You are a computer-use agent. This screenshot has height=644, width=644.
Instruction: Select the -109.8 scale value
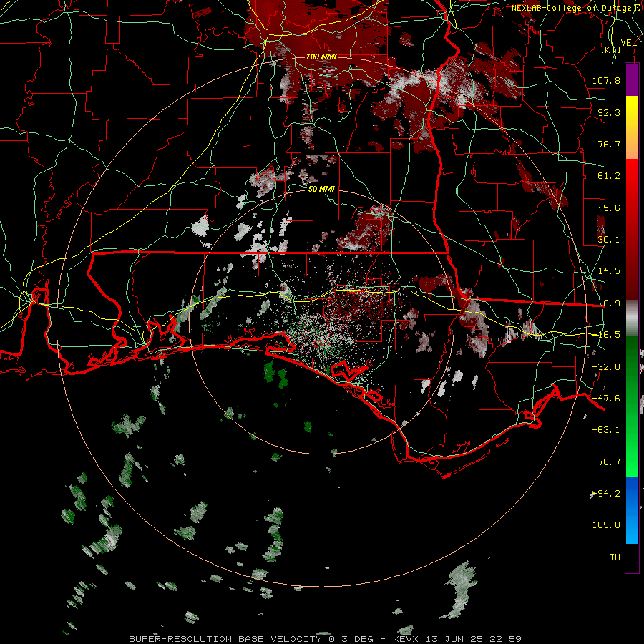coord(603,525)
